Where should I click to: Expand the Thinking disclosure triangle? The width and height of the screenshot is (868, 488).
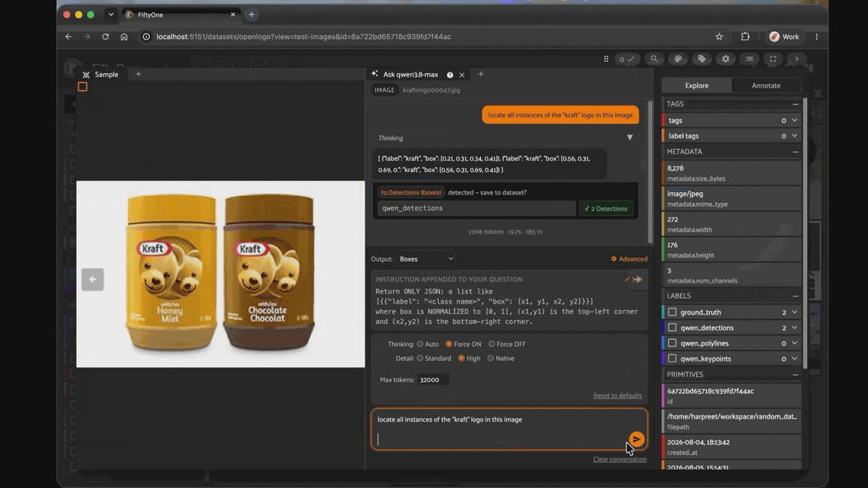click(x=629, y=137)
